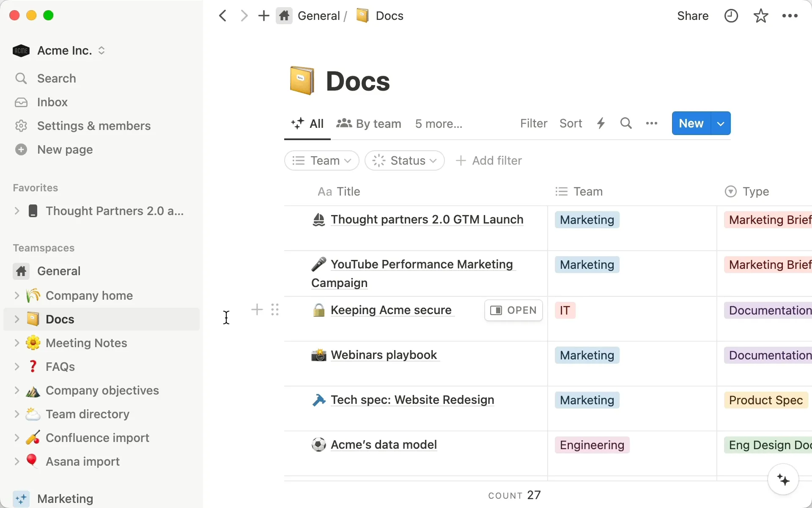Click the Filter button
Screen dimensions: 812x508
pos(534,123)
